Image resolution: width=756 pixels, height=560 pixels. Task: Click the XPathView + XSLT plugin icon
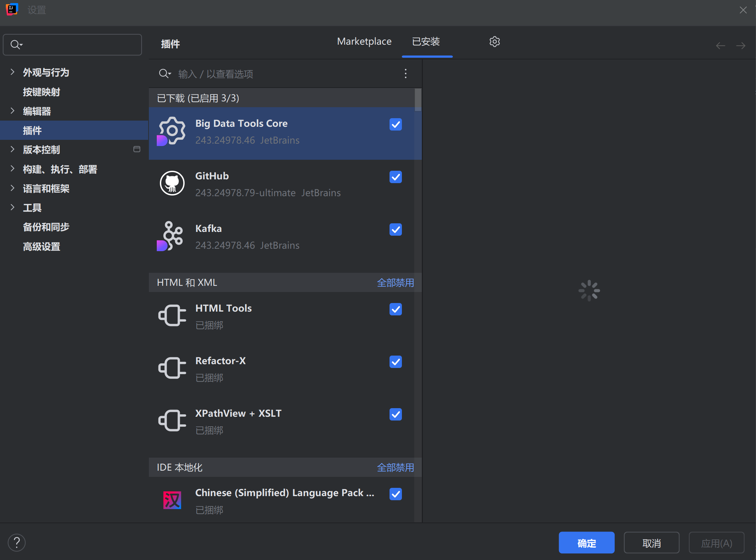point(172,420)
